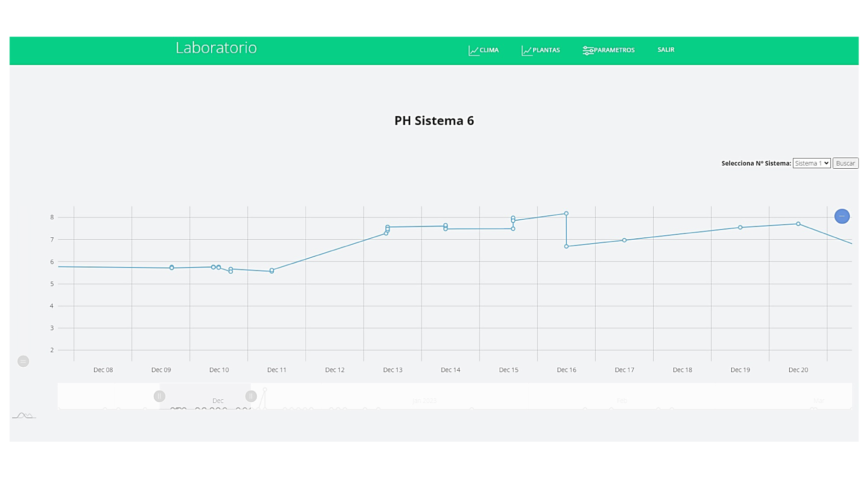Click the PLANTAS chart icon

coord(526,51)
